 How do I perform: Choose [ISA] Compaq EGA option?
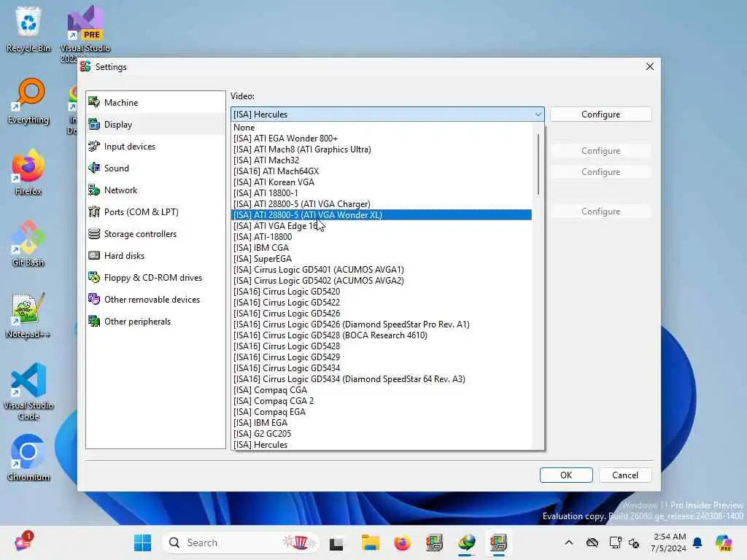[x=382, y=412]
